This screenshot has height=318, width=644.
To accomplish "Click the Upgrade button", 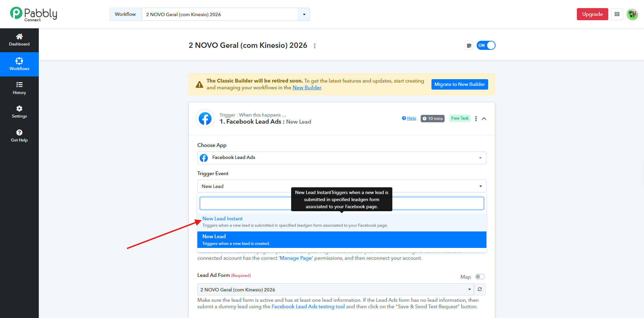I will 592,14.
